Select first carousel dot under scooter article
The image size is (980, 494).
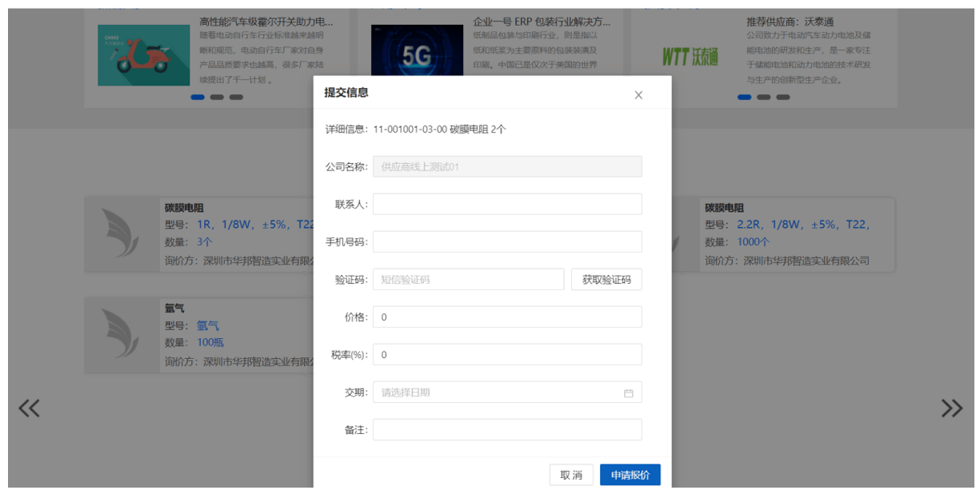198,98
